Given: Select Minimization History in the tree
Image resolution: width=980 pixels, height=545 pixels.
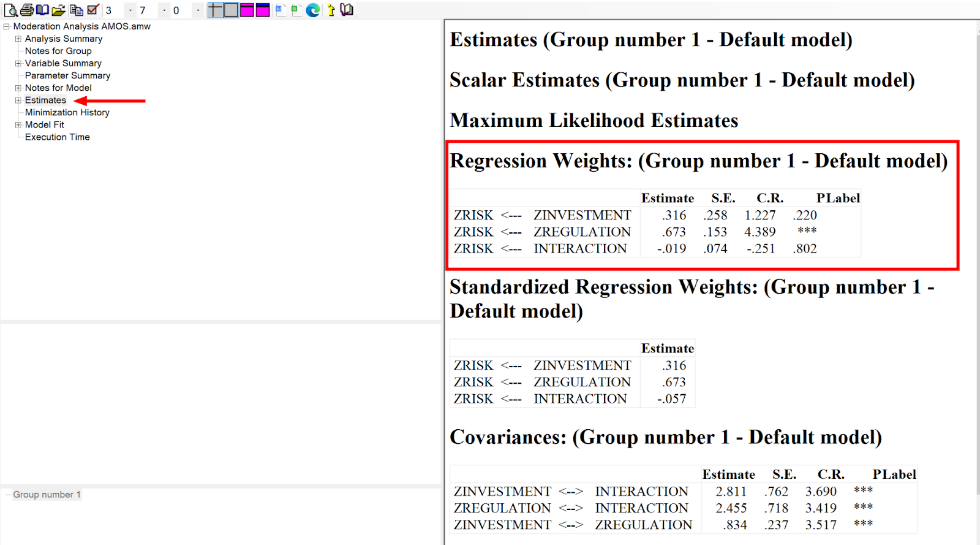Looking at the screenshot, I should (67, 112).
